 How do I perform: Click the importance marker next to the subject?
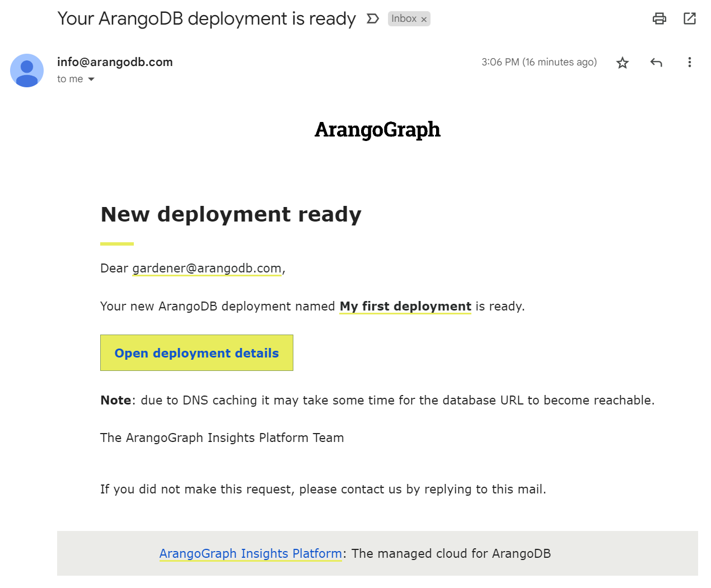pos(372,19)
